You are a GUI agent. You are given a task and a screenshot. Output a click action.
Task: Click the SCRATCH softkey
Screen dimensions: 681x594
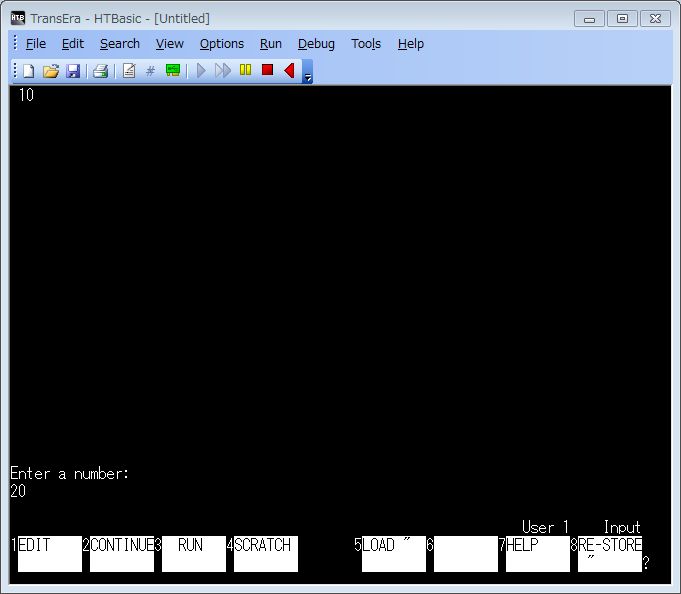pyautogui.click(x=266, y=554)
